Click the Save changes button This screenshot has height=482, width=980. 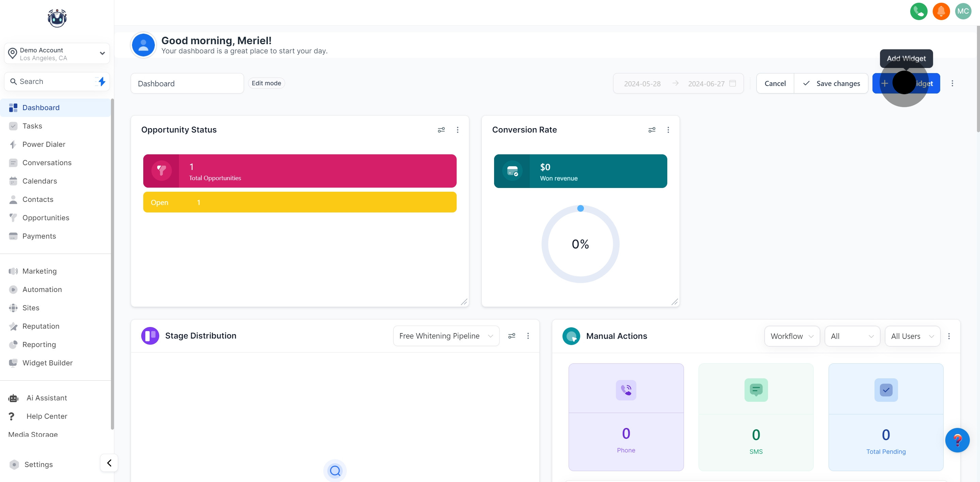click(x=831, y=83)
